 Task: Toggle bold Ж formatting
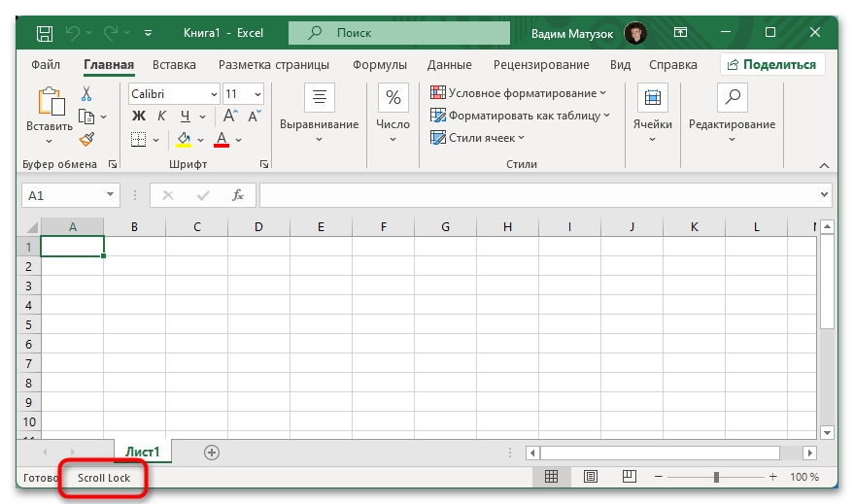[x=139, y=116]
